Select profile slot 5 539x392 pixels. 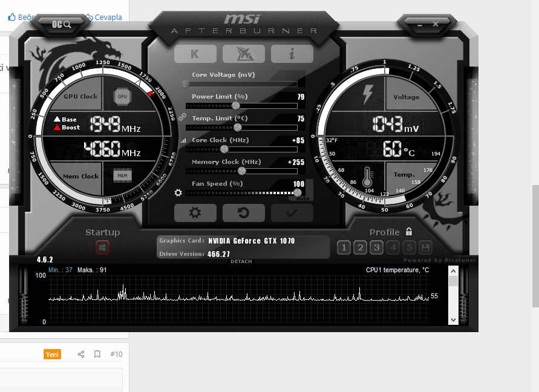click(x=410, y=247)
